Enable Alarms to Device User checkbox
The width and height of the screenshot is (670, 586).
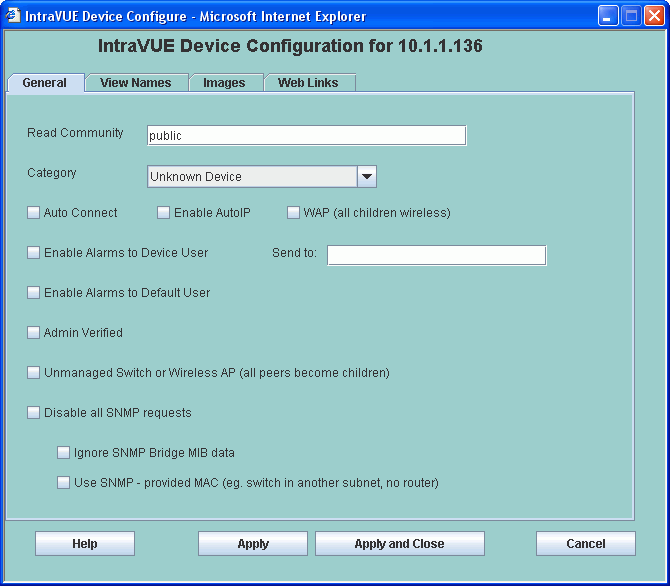point(33,253)
